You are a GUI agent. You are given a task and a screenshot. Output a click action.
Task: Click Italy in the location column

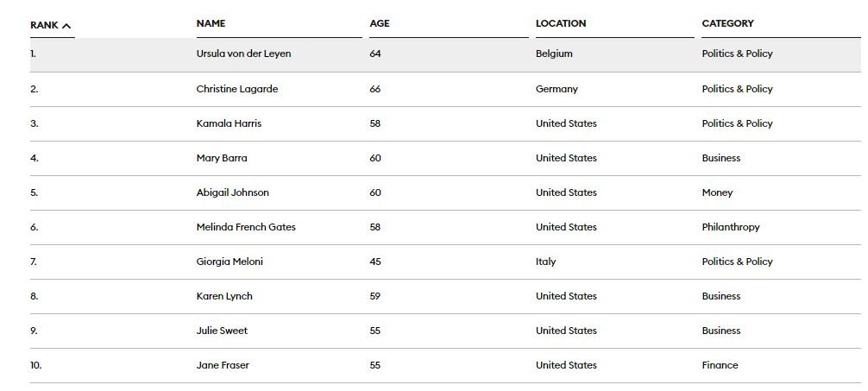[x=545, y=262]
